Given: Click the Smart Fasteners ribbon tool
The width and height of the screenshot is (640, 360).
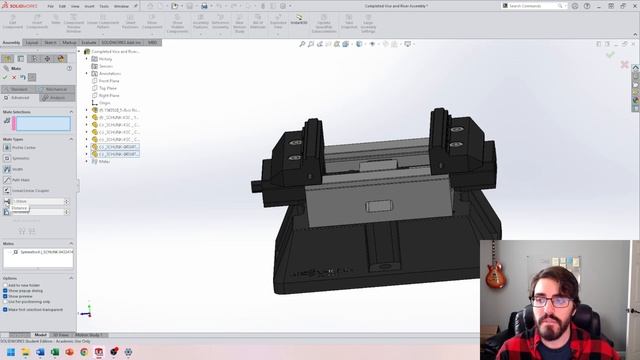Looking at the screenshot, I should coord(130,22).
